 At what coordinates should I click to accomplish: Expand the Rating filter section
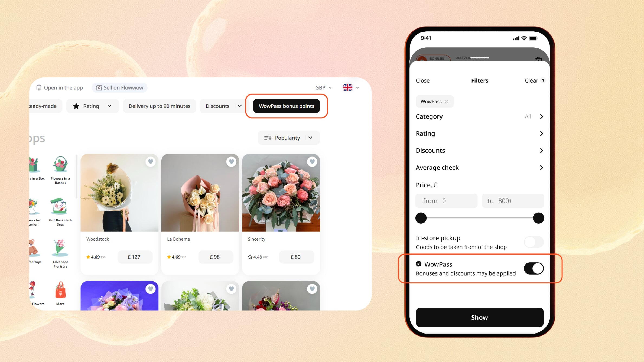click(x=479, y=133)
